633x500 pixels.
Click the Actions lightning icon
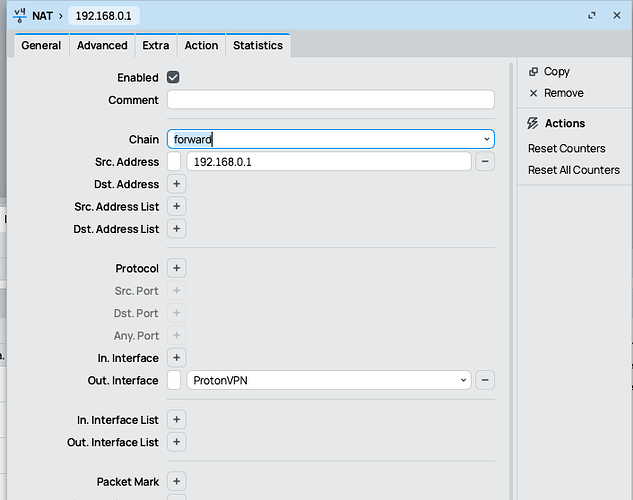click(532, 123)
